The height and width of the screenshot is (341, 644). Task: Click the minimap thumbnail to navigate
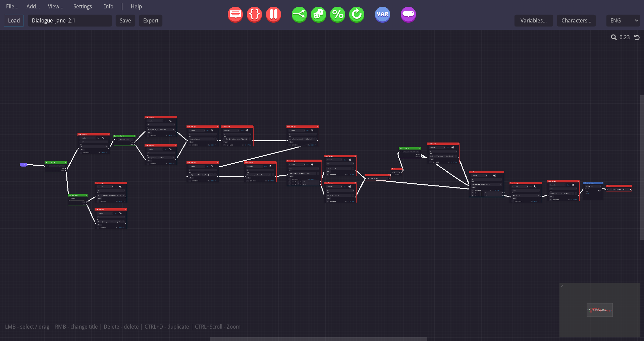(x=600, y=310)
